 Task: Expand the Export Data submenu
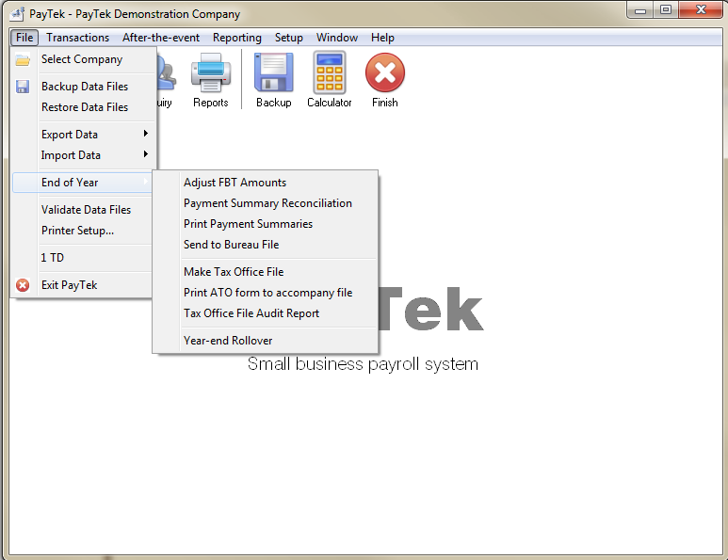click(x=84, y=135)
